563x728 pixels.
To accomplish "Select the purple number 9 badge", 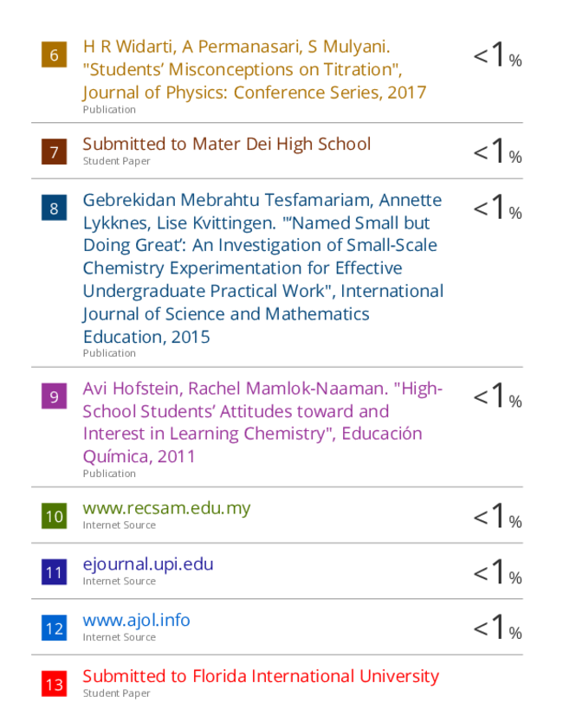I will 54,396.
